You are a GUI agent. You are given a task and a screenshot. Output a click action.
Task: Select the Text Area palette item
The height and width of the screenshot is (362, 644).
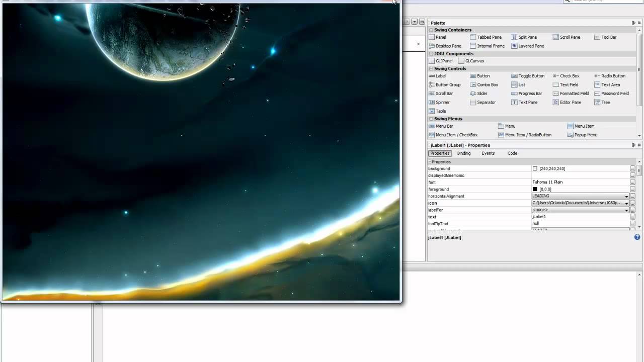[607, 84]
